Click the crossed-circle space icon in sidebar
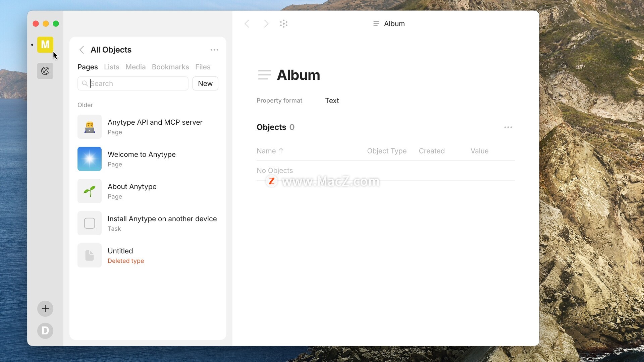 point(45,71)
